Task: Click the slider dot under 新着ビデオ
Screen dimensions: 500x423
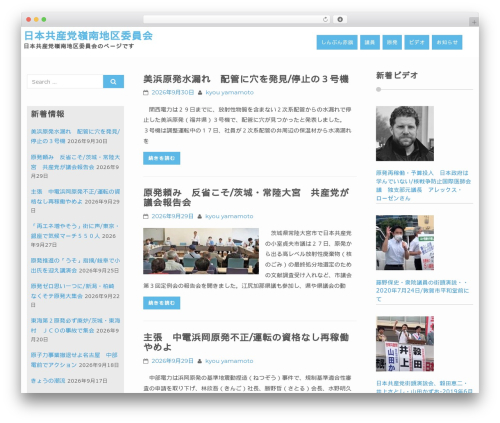Action: pyautogui.click(x=378, y=89)
